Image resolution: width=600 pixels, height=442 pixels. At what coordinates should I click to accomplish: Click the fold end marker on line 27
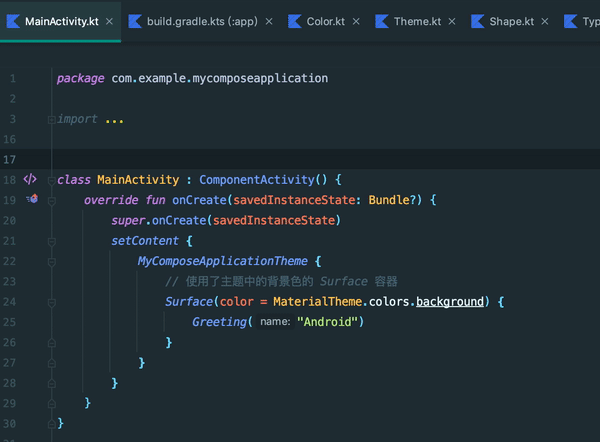[x=51, y=363]
